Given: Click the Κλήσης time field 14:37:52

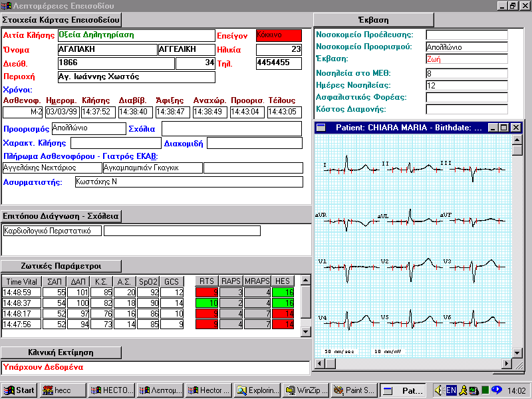Looking at the screenshot, I should point(98,112).
